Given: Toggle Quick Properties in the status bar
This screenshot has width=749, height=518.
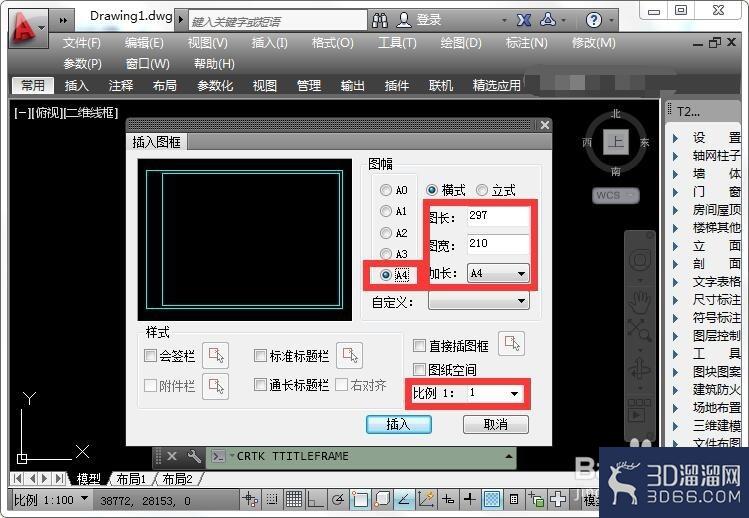Looking at the screenshot, I should [514, 500].
